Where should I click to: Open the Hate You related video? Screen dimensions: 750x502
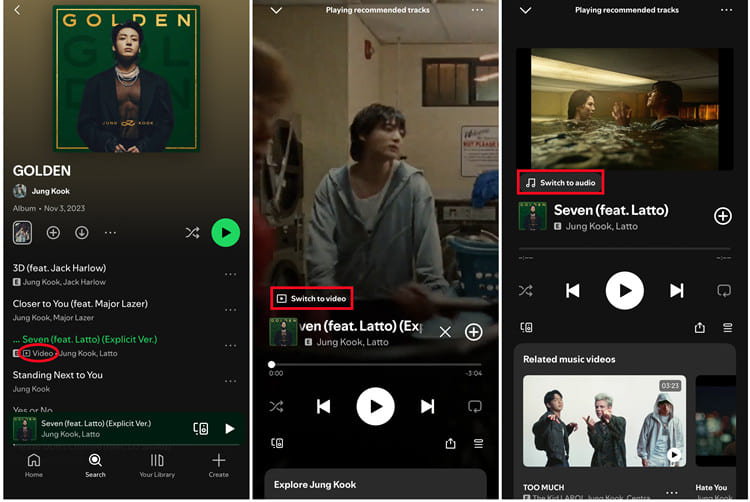point(716,421)
